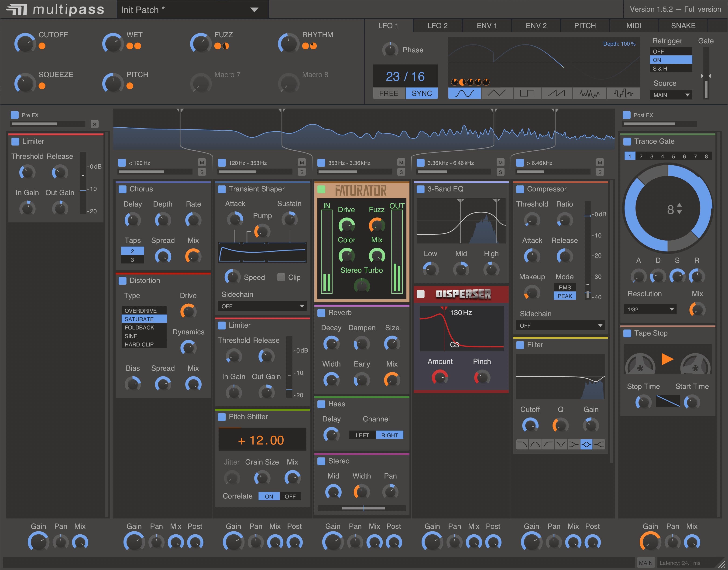The width and height of the screenshot is (728, 570).
Task: Mute the 3.36 kHz - 6.46 kHz band
Action: click(x=500, y=163)
